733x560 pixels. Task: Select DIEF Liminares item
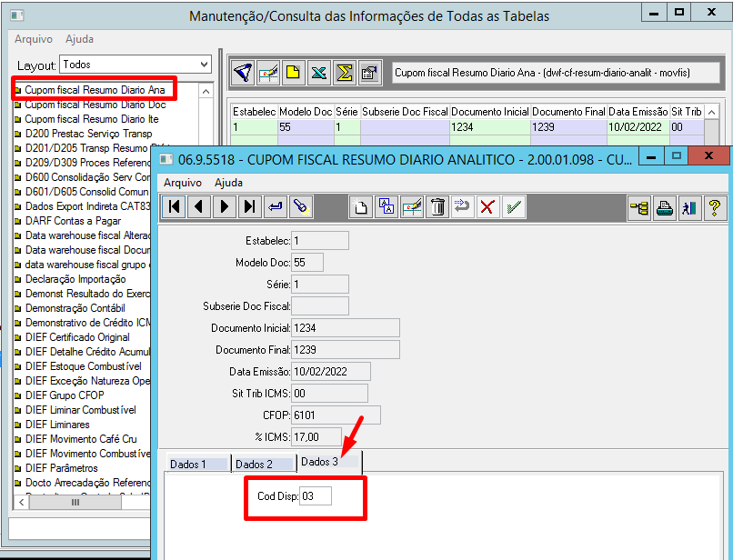click(x=57, y=425)
